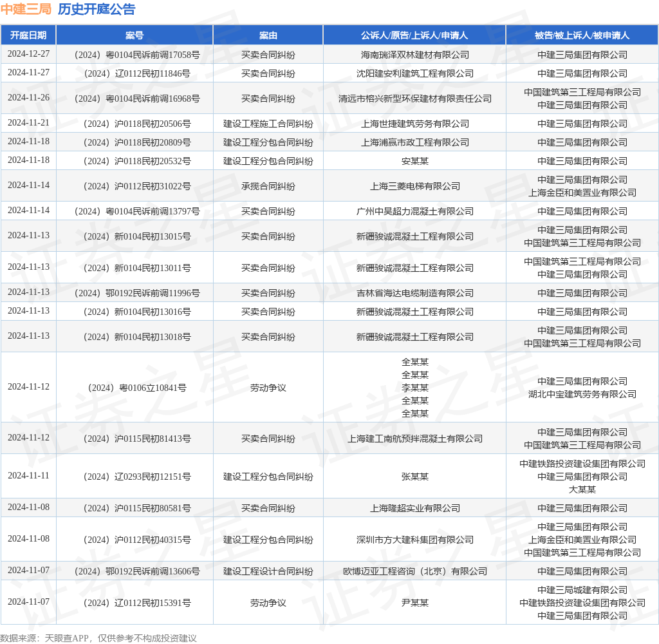Select plaintiff 上海三菱电梯有限公司
The height and width of the screenshot is (644, 659).
[415, 186]
